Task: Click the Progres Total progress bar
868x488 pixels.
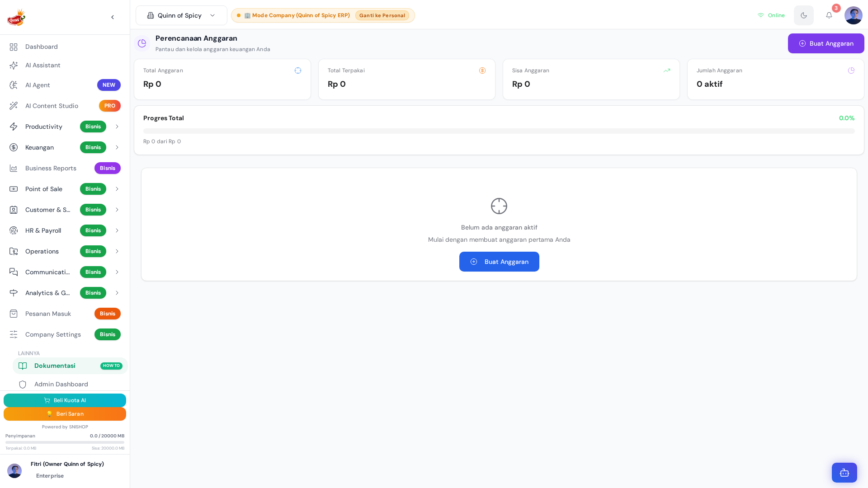Action: click(x=499, y=131)
